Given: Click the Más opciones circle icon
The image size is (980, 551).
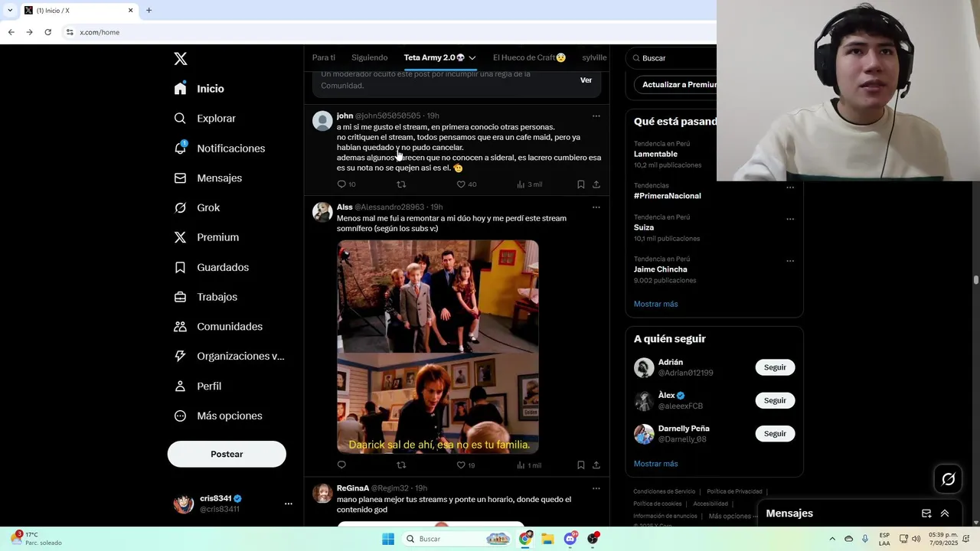Looking at the screenshot, I should pyautogui.click(x=180, y=416).
